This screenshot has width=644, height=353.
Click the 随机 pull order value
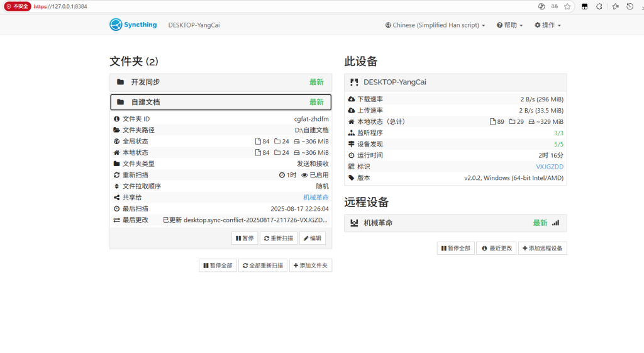pos(323,186)
